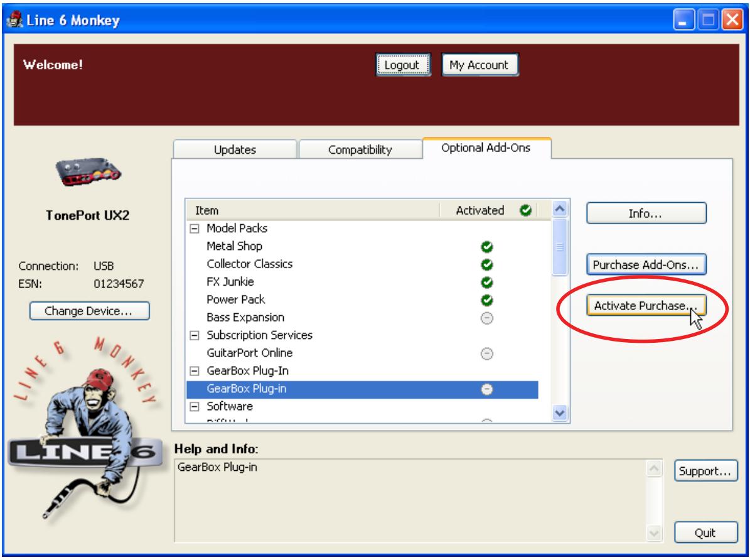This screenshot has width=750, height=560.
Task: Click the GearBox Plug-in row status icon
Action: pyautogui.click(x=487, y=389)
